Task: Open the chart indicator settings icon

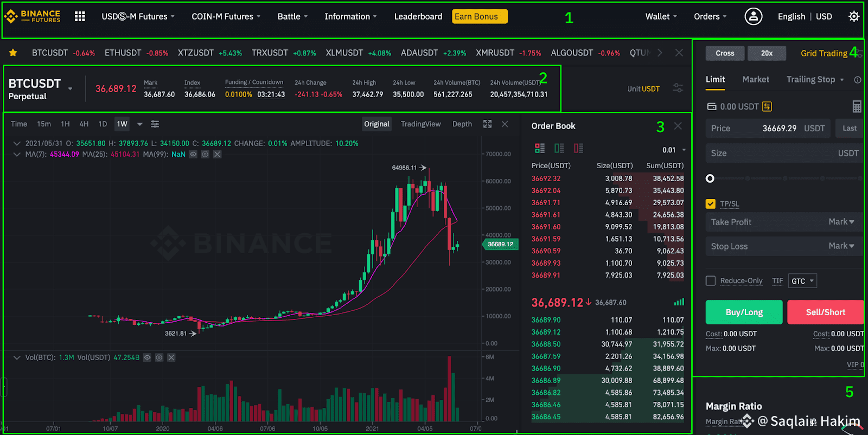Action: [x=155, y=124]
